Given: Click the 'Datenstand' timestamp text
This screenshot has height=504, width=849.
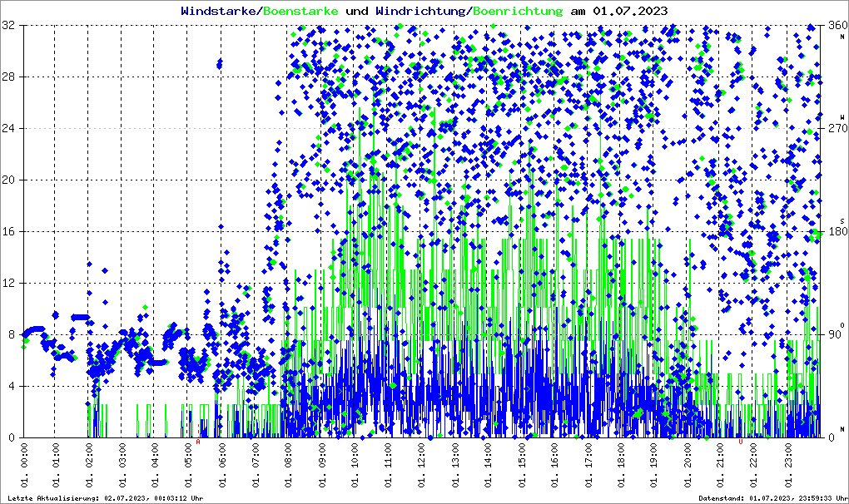Looking at the screenshot, I should (773, 498).
